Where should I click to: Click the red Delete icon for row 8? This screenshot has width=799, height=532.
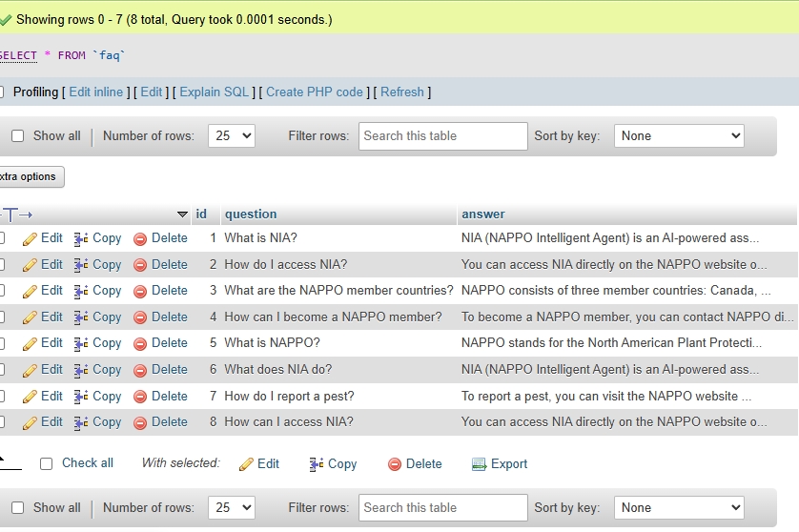pyautogui.click(x=140, y=423)
